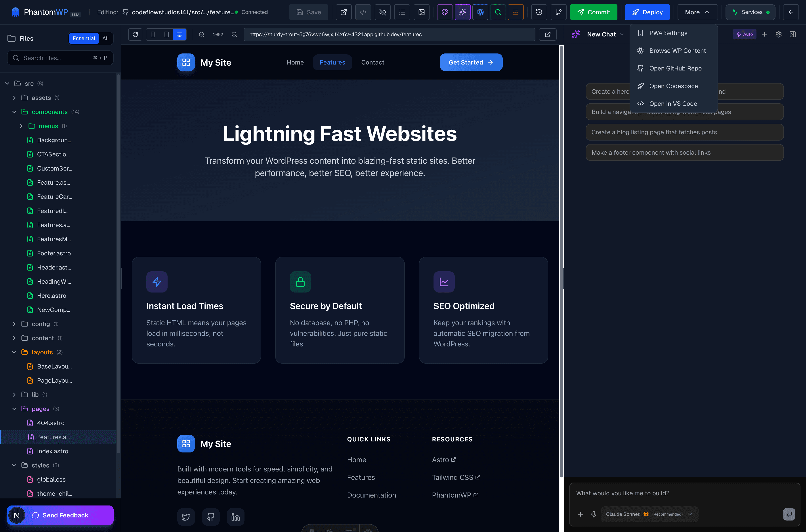
Task: Click the Search files input field
Action: [x=58, y=58]
